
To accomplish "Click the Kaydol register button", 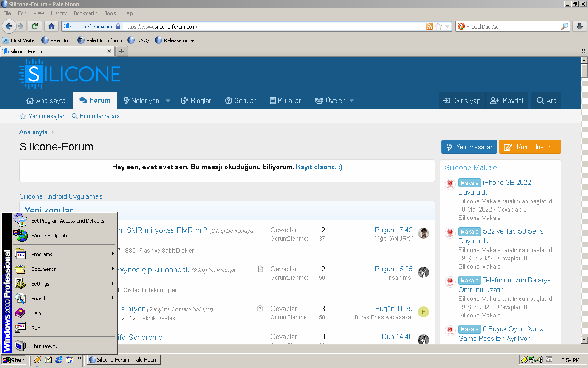I will coord(507,101).
